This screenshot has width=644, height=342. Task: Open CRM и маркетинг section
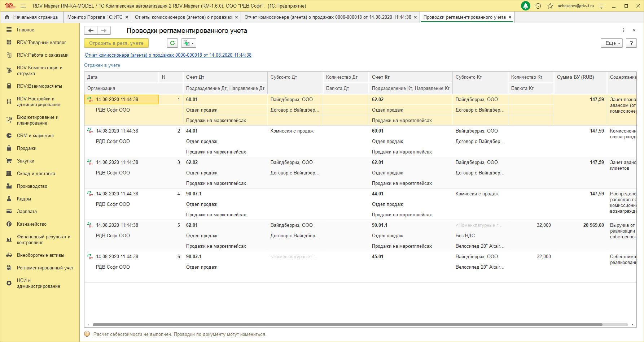click(35, 136)
